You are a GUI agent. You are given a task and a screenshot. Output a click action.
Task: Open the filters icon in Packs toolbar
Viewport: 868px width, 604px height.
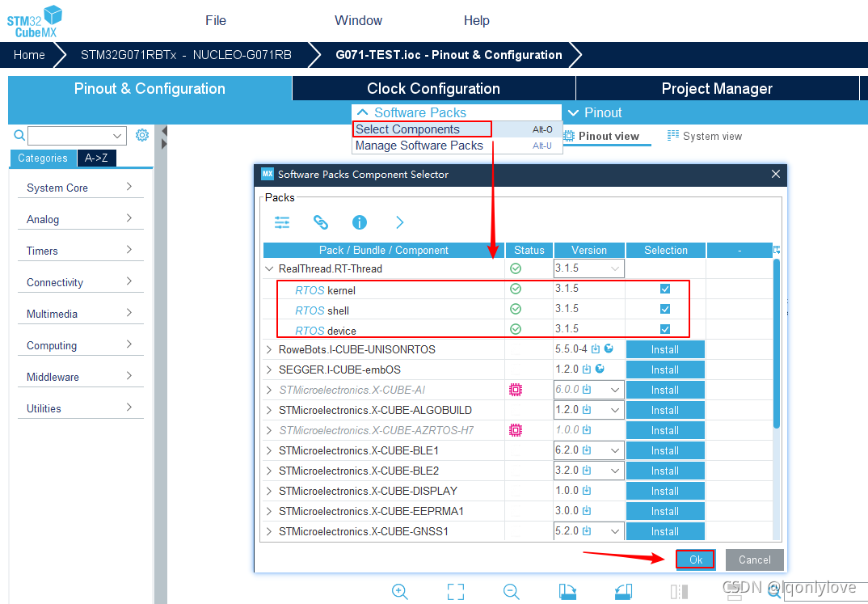[282, 222]
